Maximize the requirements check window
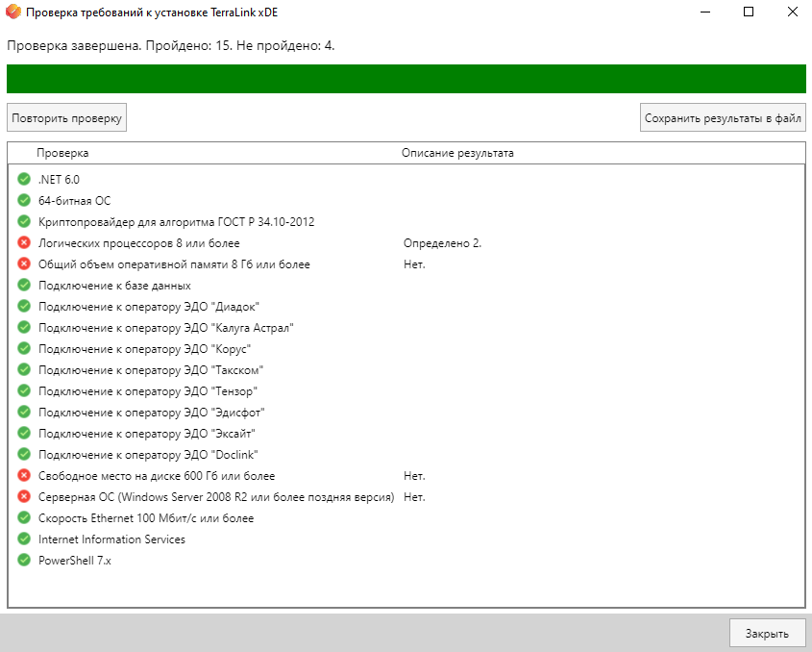 749,12
